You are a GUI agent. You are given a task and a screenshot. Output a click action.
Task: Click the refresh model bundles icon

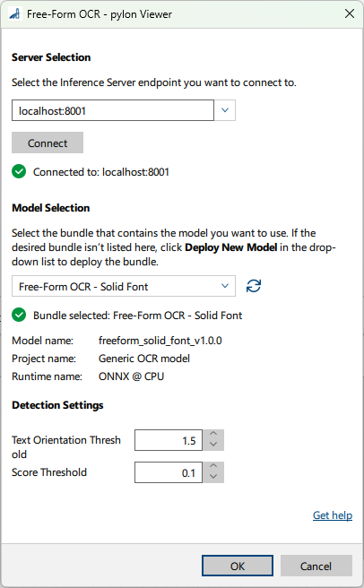pyautogui.click(x=254, y=286)
